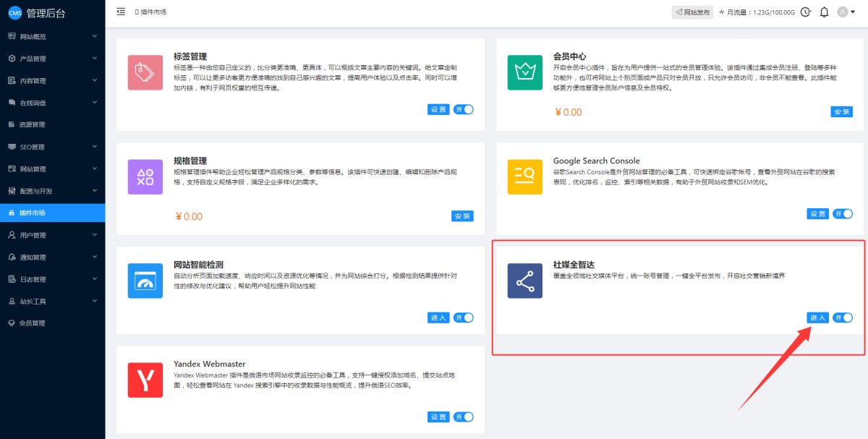The image size is (868, 439).
Task: Toggle off the 标签管理 plugin switch
Action: pos(464,109)
